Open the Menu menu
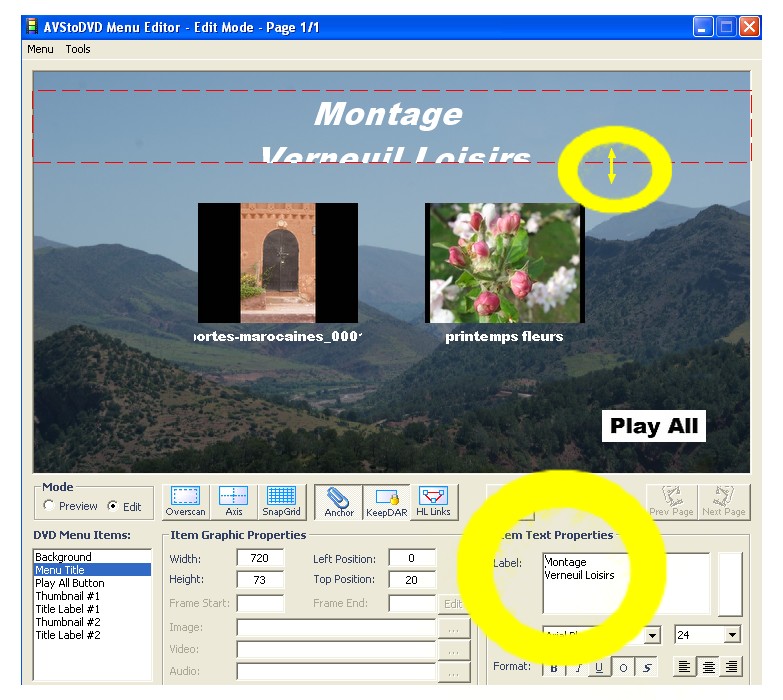 40,49
